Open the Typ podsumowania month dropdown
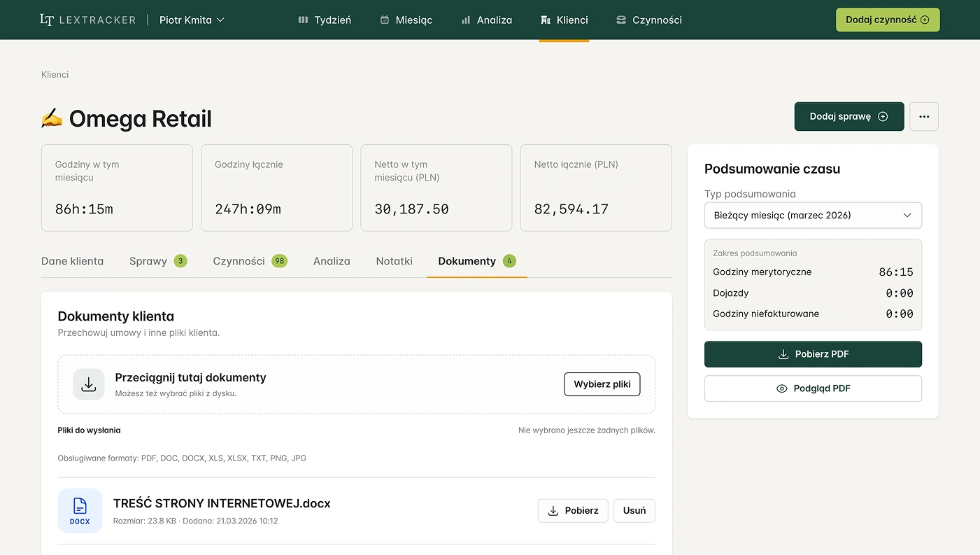This screenshot has width=980, height=555. coord(812,216)
